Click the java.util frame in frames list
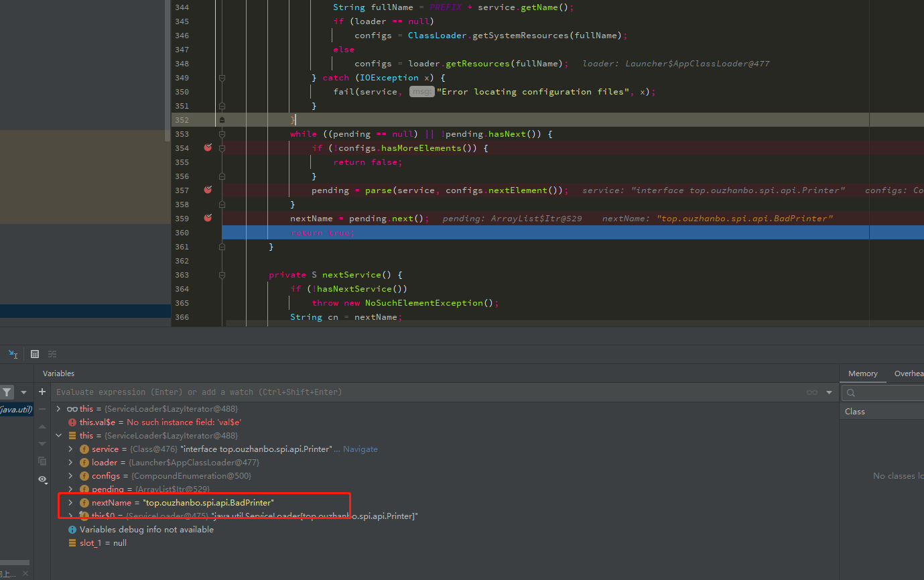This screenshot has height=580, width=924. point(16,409)
